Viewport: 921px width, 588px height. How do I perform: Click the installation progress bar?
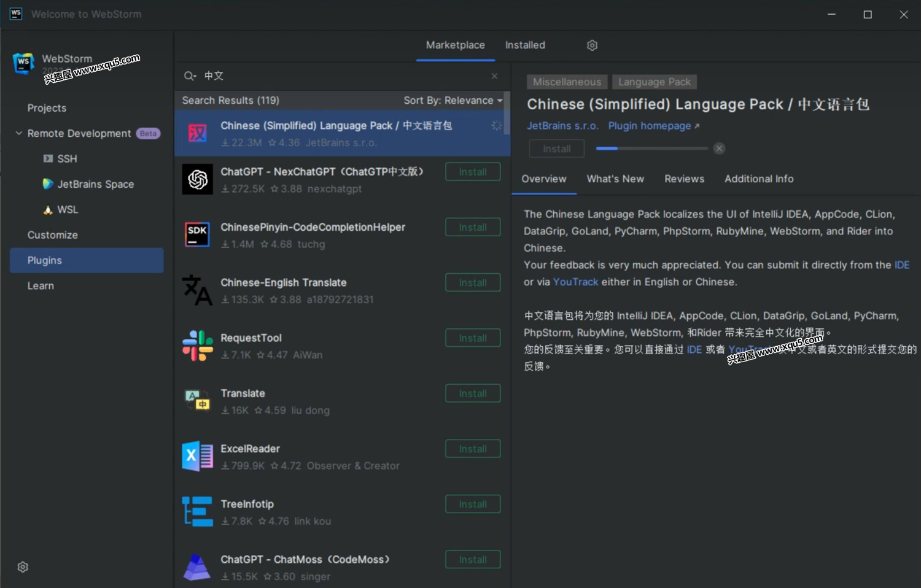coord(651,149)
